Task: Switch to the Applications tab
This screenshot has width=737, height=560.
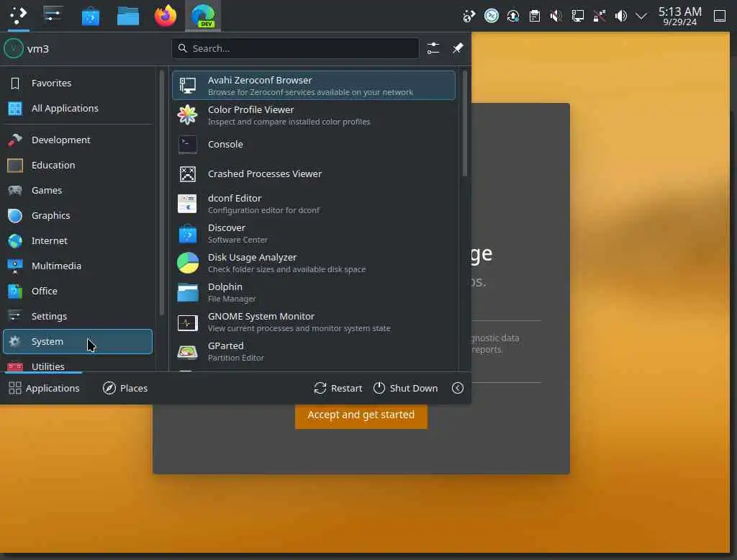Action: (x=44, y=388)
